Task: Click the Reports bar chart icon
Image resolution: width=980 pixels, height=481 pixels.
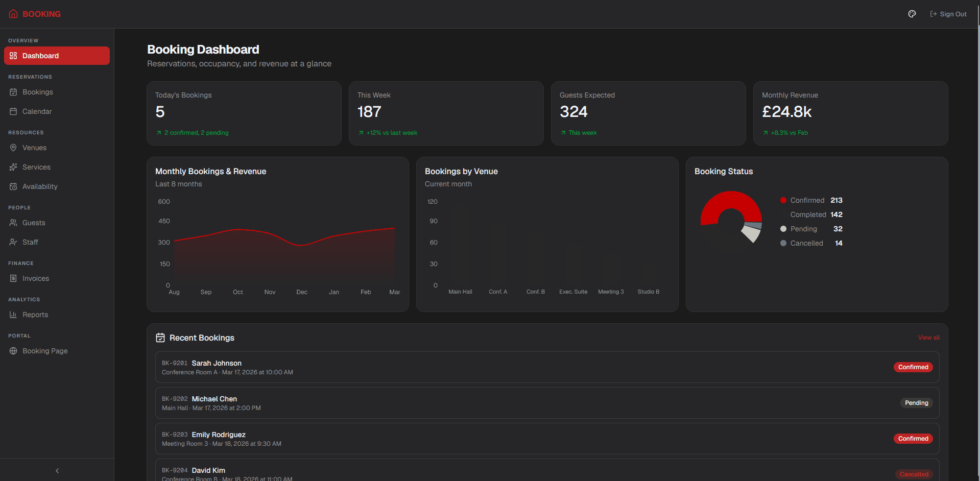Action: pyautogui.click(x=13, y=315)
